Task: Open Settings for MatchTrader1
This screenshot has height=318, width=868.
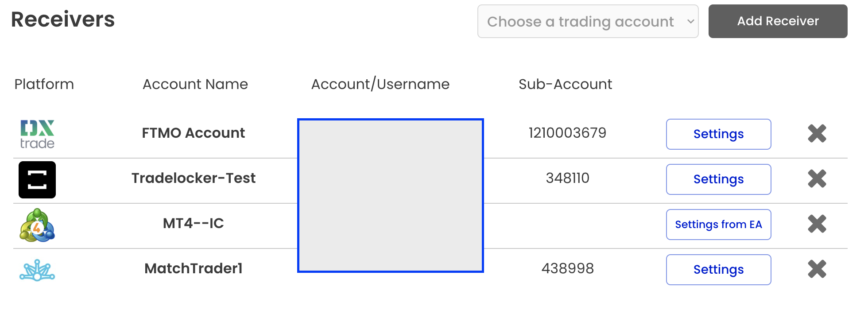Action: tap(718, 269)
